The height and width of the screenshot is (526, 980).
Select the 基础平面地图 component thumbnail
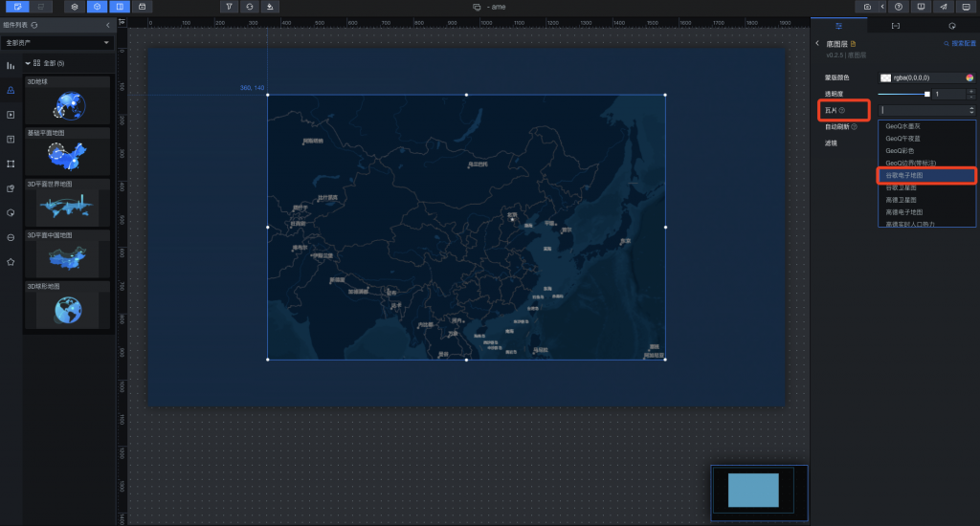(x=68, y=152)
